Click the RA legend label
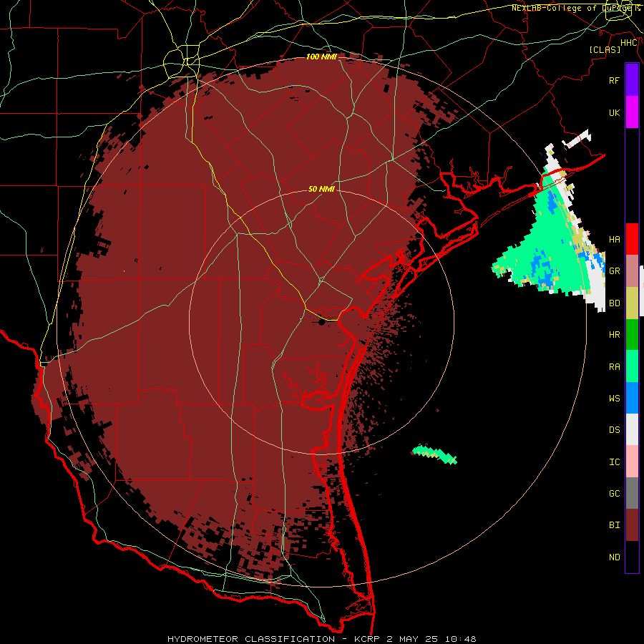644x644 pixels. pyautogui.click(x=614, y=367)
